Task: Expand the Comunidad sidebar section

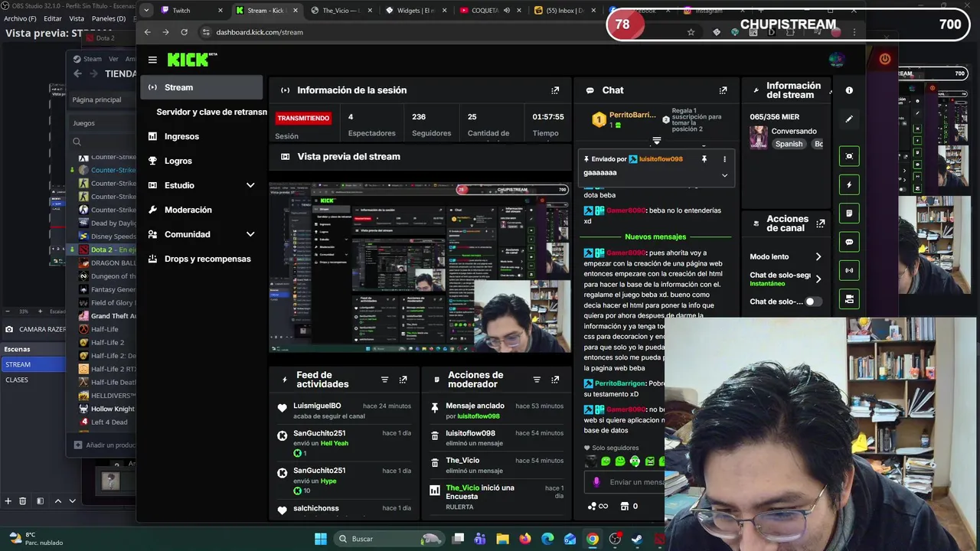Action: [x=250, y=234]
